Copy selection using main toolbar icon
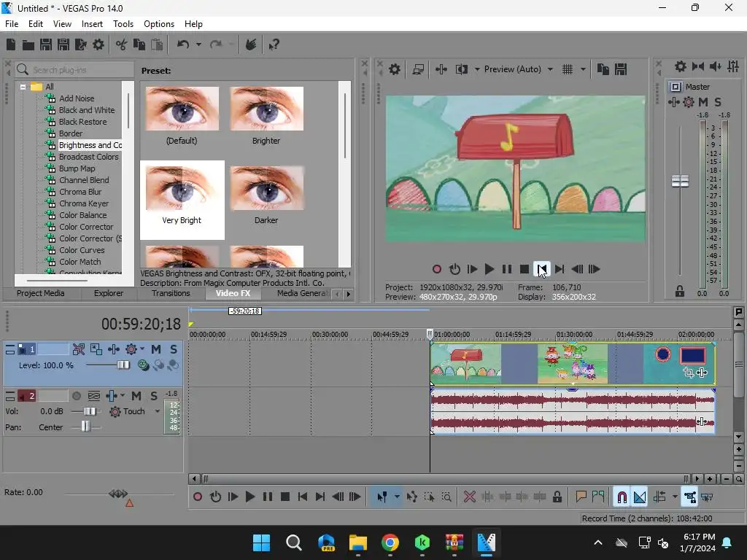747x560 pixels. 139,44
